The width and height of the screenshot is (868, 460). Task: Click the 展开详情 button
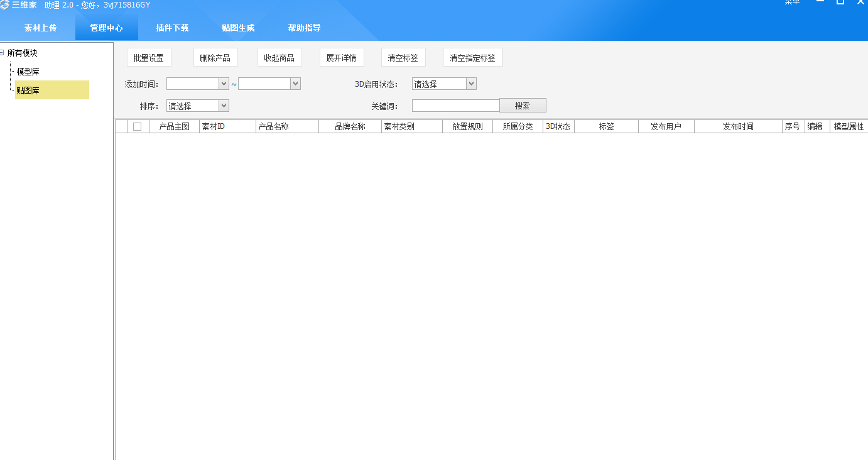(x=342, y=57)
